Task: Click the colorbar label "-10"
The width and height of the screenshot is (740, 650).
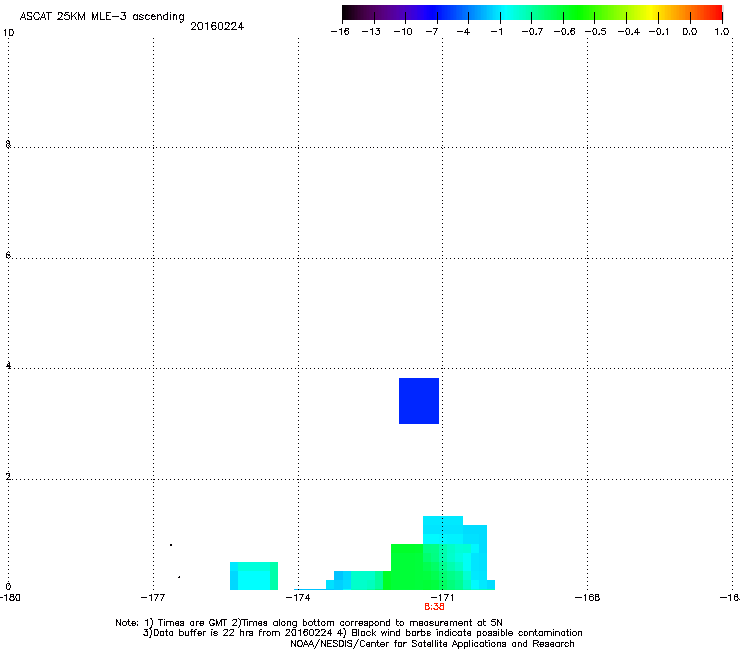Action: click(x=403, y=32)
